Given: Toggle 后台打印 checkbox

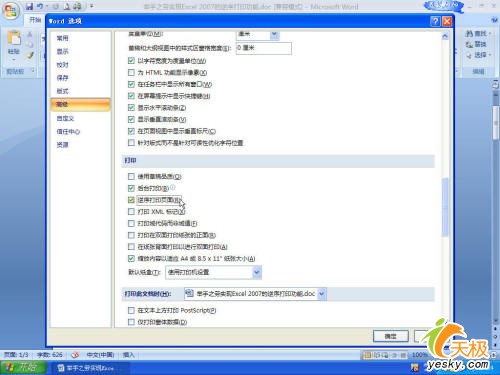Looking at the screenshot, I should click(x=131, y=188).
